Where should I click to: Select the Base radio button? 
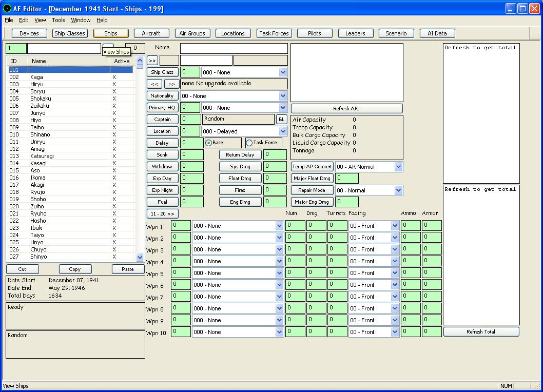[x=209, y=143]
